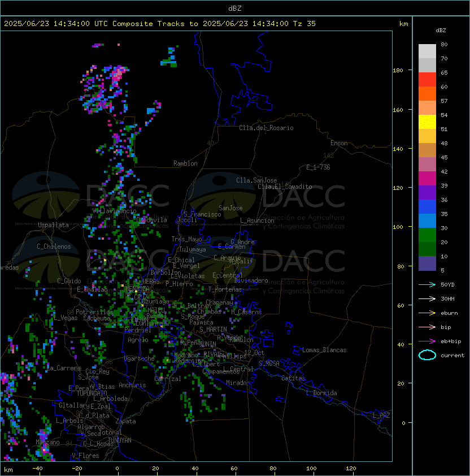Click the white 30HM arrow in legend
The height and width of the screenshot is (476, 470).
[427, 299]
